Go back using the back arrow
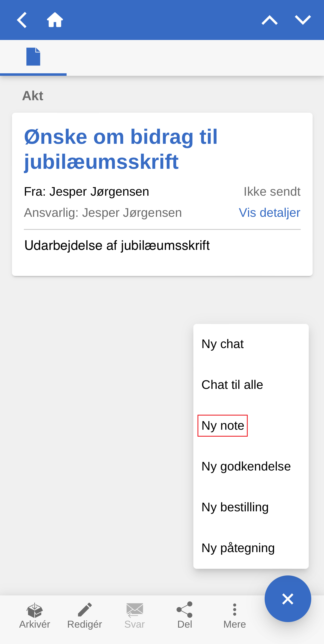Viewport: 324px width, 644px height. (x=22, y=20)
